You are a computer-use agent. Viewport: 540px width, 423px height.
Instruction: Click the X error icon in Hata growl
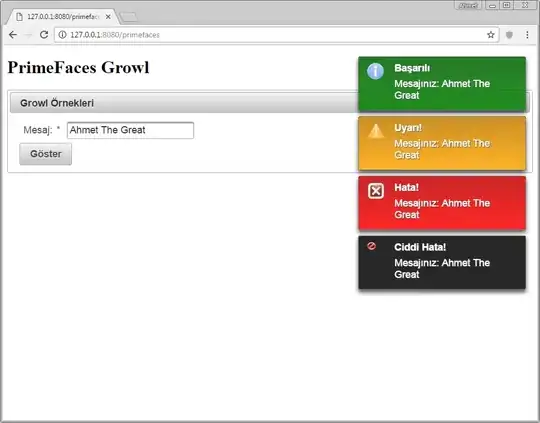tap(376, 191)
